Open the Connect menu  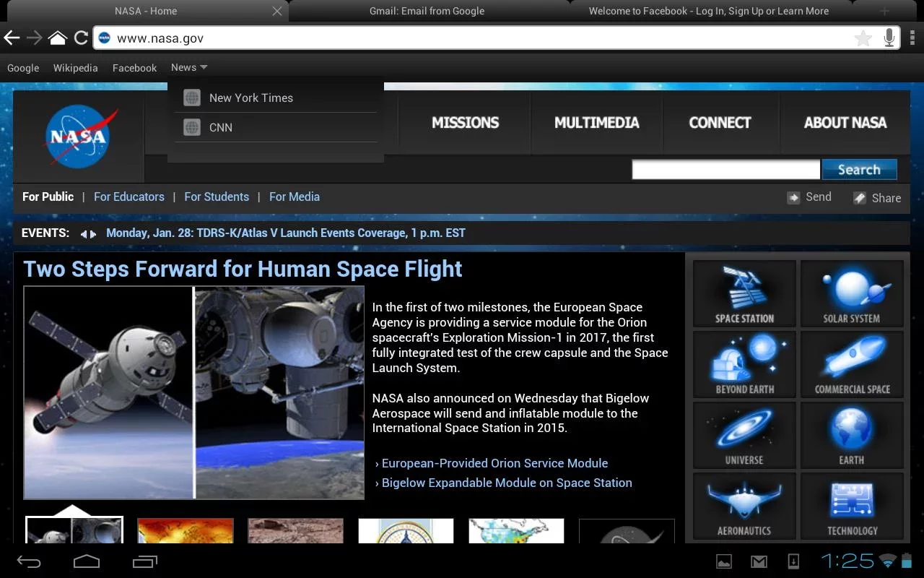[x=720, y=123]
